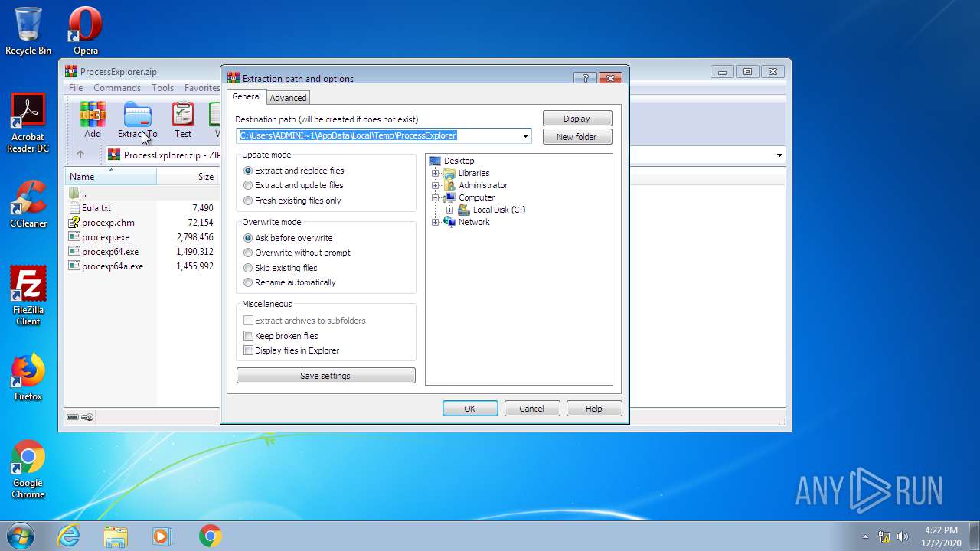Select the General tab
The image size is (980, 551).
point(247,96)
